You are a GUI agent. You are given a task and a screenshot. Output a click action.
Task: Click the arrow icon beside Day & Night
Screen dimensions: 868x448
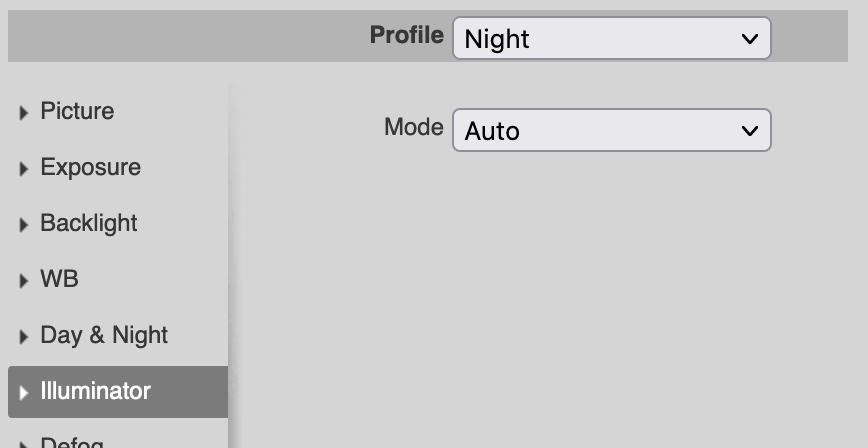(x=23, y=337)
